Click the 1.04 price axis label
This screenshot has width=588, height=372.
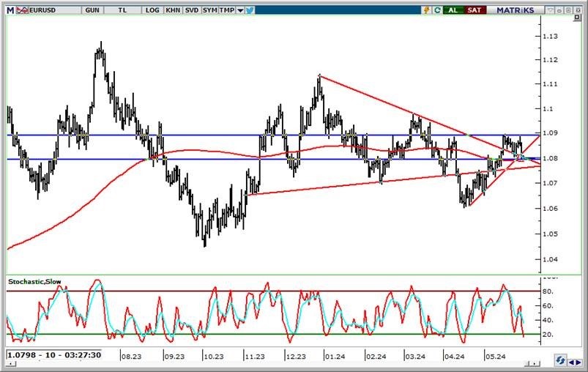(x=550, y=259)
